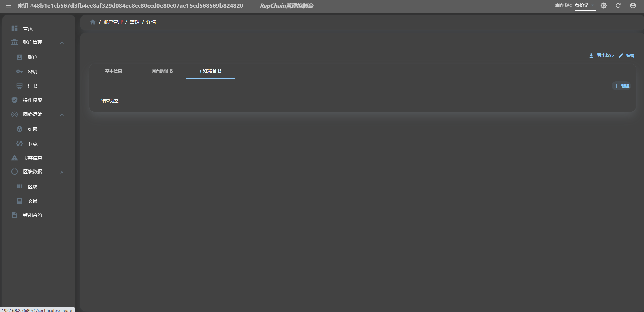Click the refresh icon in header
This screenshot has width=644, height=312.
[618, 6]
